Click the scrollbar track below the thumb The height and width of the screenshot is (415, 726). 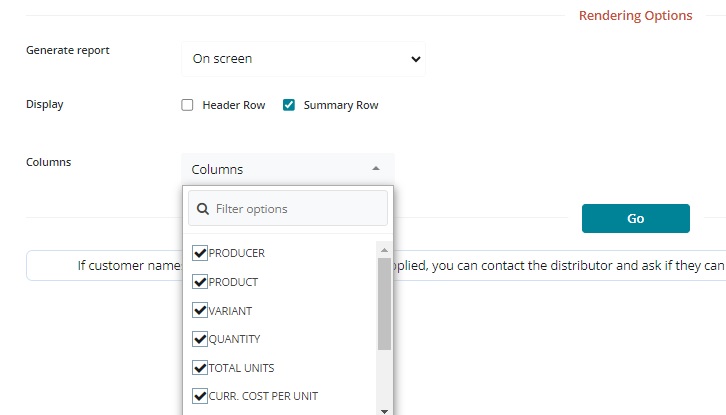pos(384,378)
